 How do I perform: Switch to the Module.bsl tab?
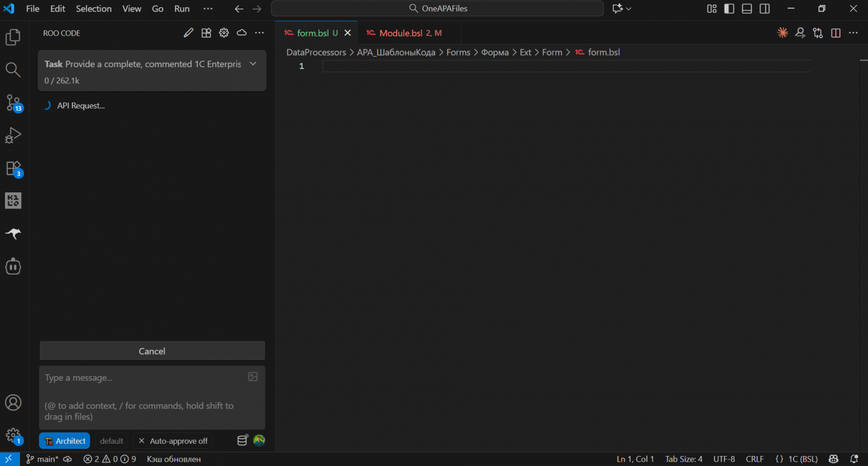pyautogui.click(x=405, y=33)
